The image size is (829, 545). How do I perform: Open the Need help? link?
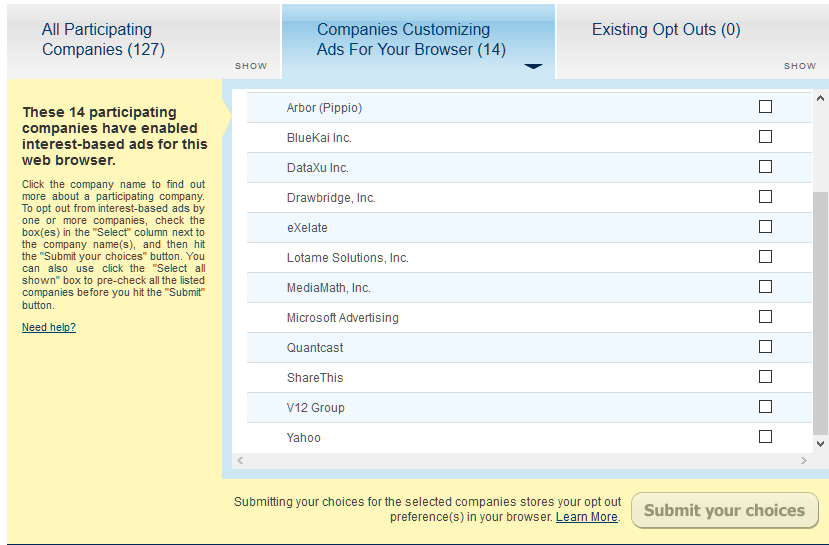(x=49, y=327)
